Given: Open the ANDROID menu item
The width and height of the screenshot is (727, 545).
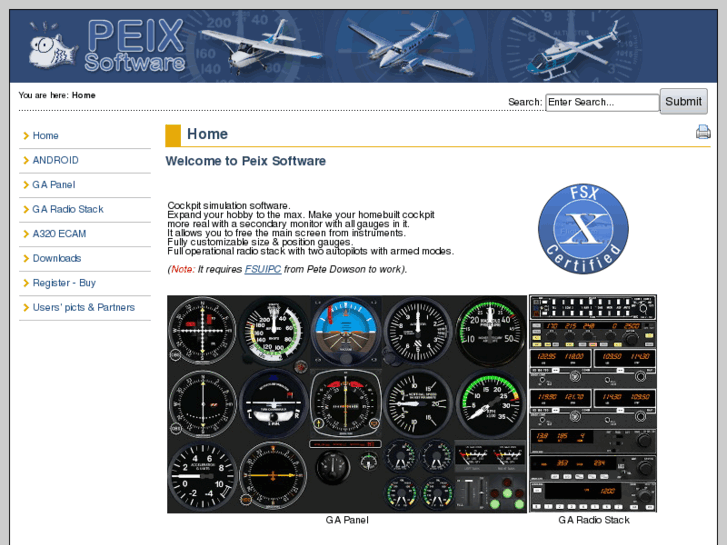Looking at the screenshot, I should coord(56,160).
